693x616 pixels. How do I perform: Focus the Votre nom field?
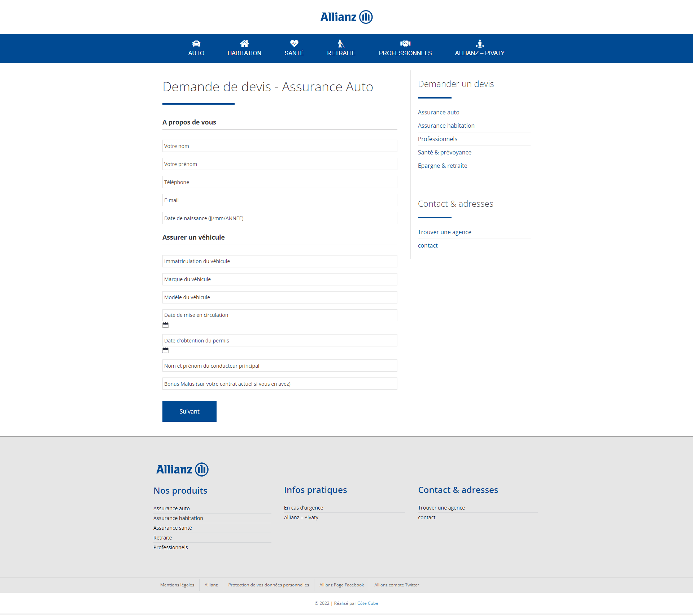pyautogui.click(x=280, y=146)
